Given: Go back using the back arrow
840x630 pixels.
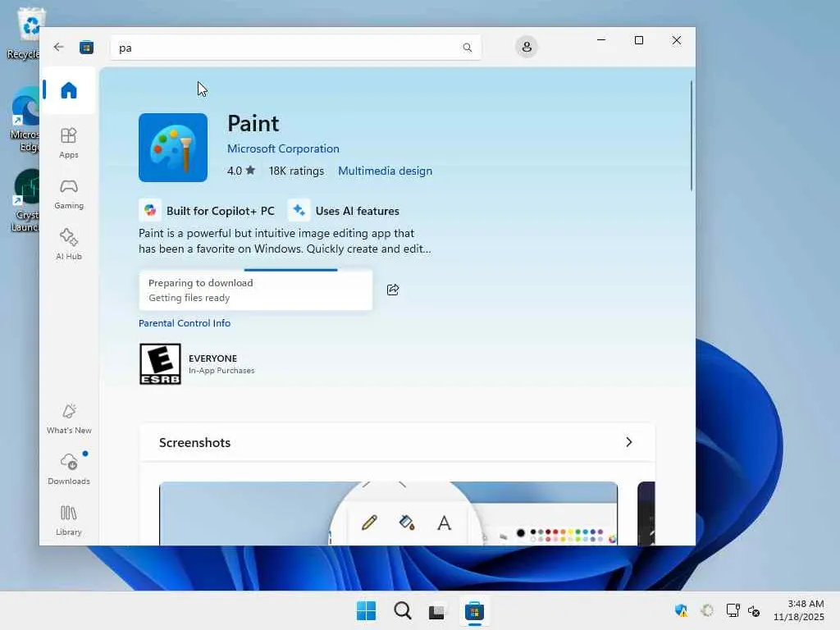Looking at the screenshot, I should pyautogui.click(x=58, y=47).
